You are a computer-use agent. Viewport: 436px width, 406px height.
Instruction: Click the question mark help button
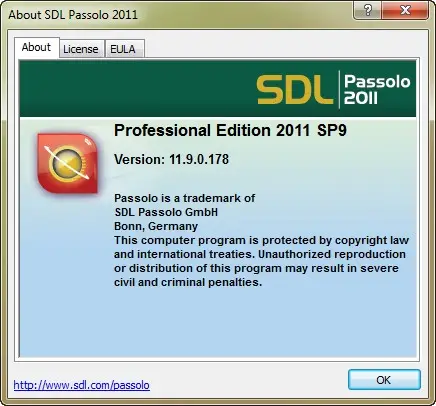[x=367, y=10]
